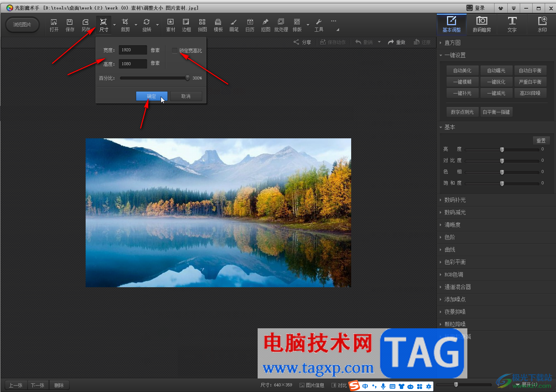
Task: Select the 裁剪 (Crop) tool
Action: 125,25
